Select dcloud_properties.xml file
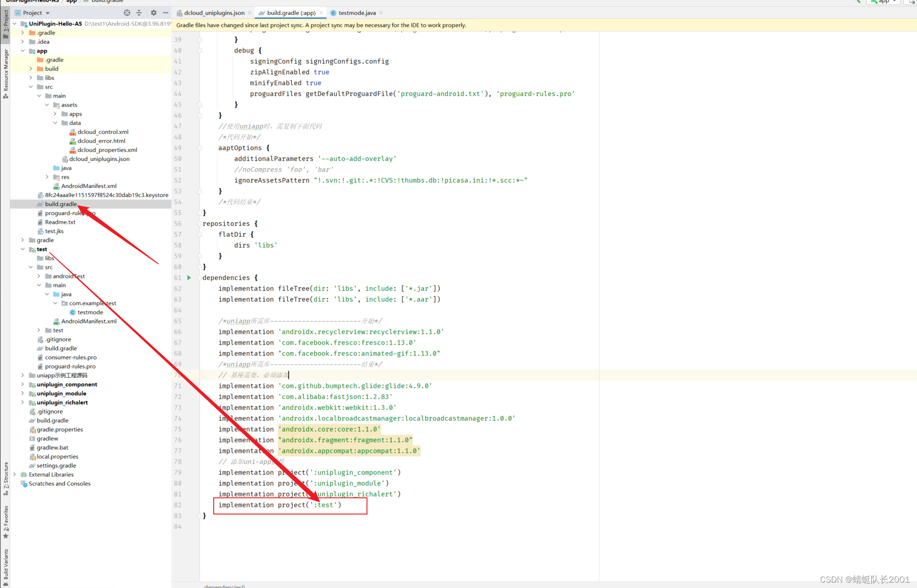Viewport: 917px width, 588px height. coord(107,150)
